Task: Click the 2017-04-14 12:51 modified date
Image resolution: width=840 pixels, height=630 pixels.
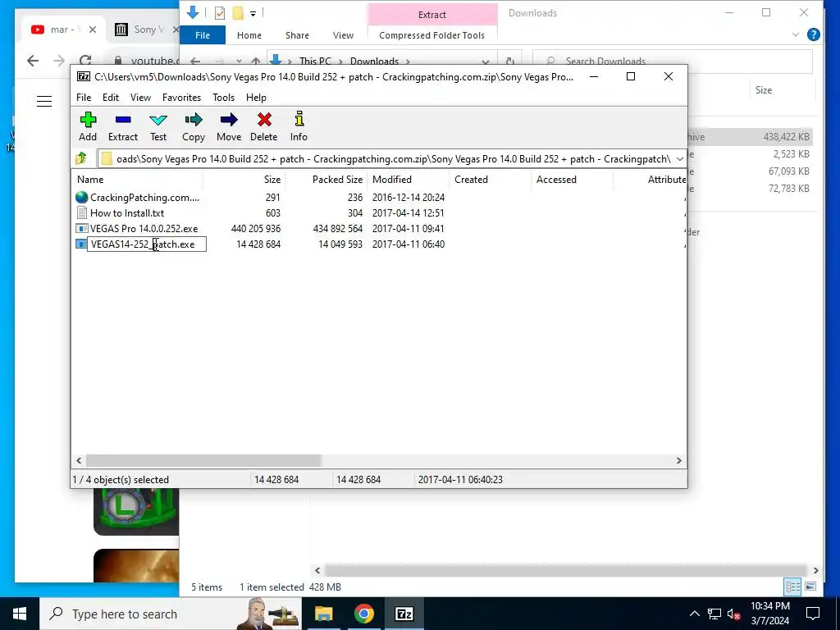Action: tap(409, 213)
